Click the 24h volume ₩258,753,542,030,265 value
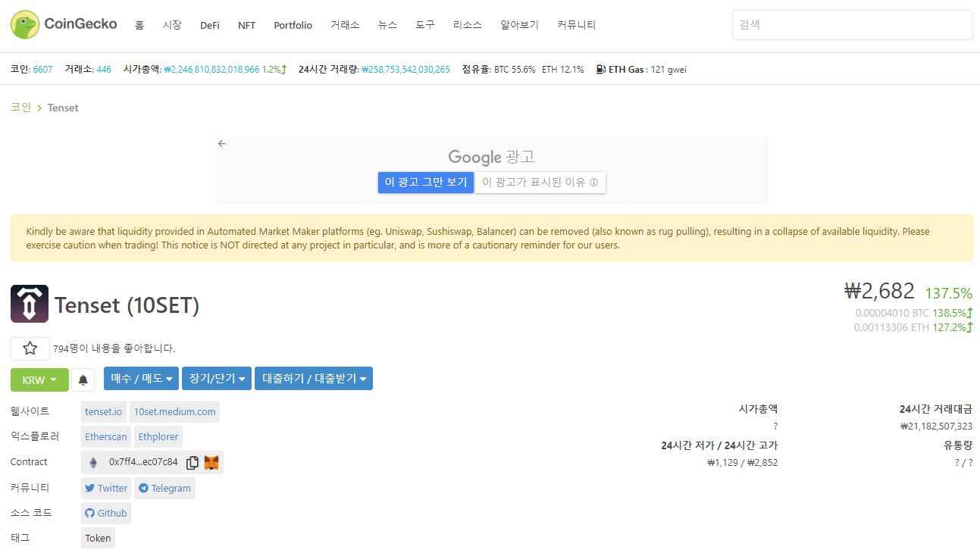This screenshot has width=980, height=553. coord(405,69)
